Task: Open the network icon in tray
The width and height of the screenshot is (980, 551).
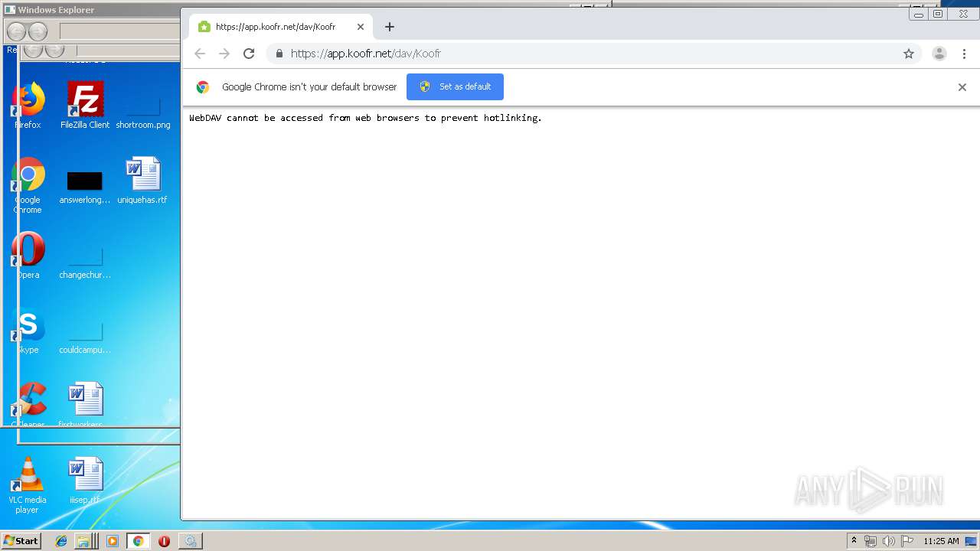Action: click(871, 541)
